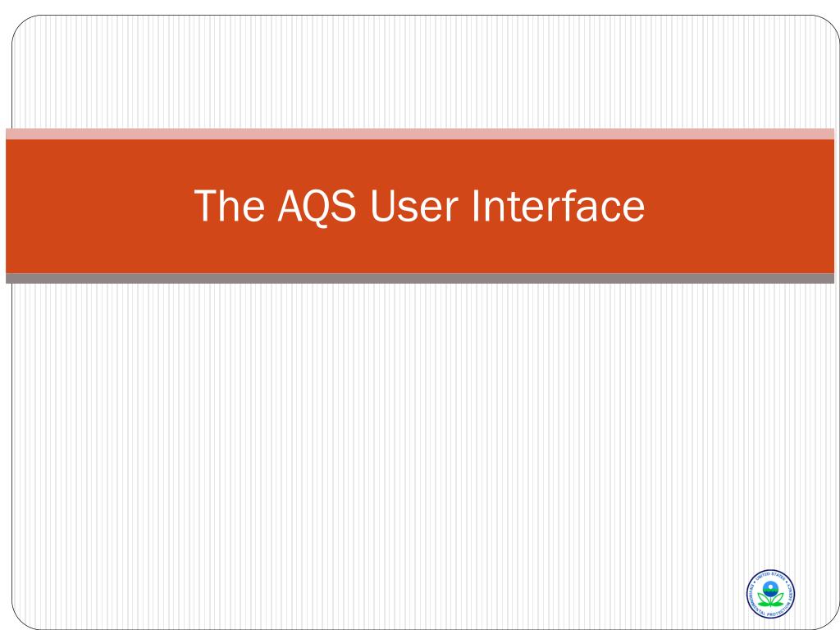Click 'UNITED STATES' text on the seal
This screenshot has width=840, height=630.
point(770,577)
